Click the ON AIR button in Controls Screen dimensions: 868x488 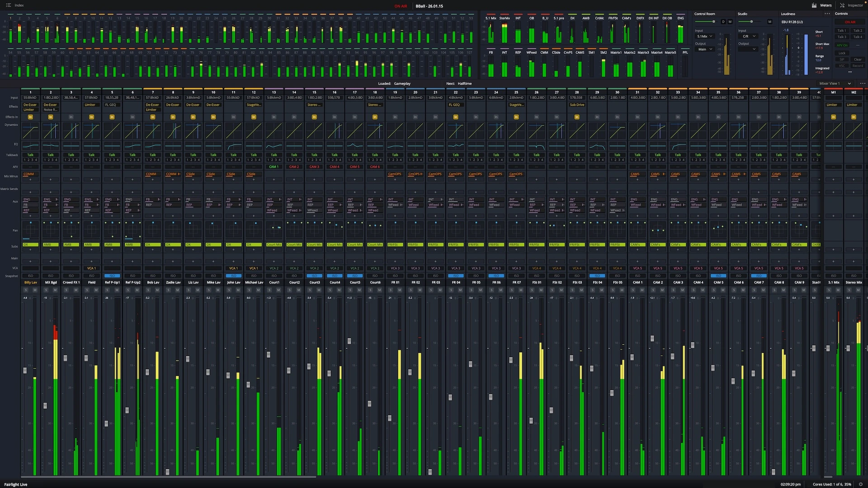click(850, 22)
